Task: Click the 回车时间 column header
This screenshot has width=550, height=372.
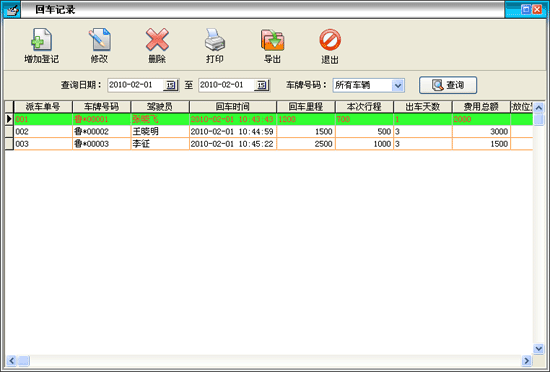Action: point(233,107)
